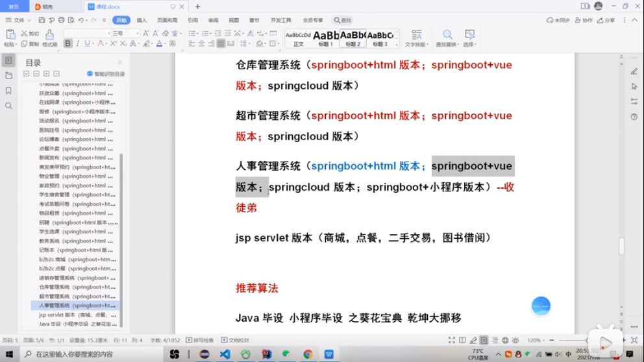The image size is (644, 362).
Task: Open the font name dropdown box
Action: [x=87, y=33]
